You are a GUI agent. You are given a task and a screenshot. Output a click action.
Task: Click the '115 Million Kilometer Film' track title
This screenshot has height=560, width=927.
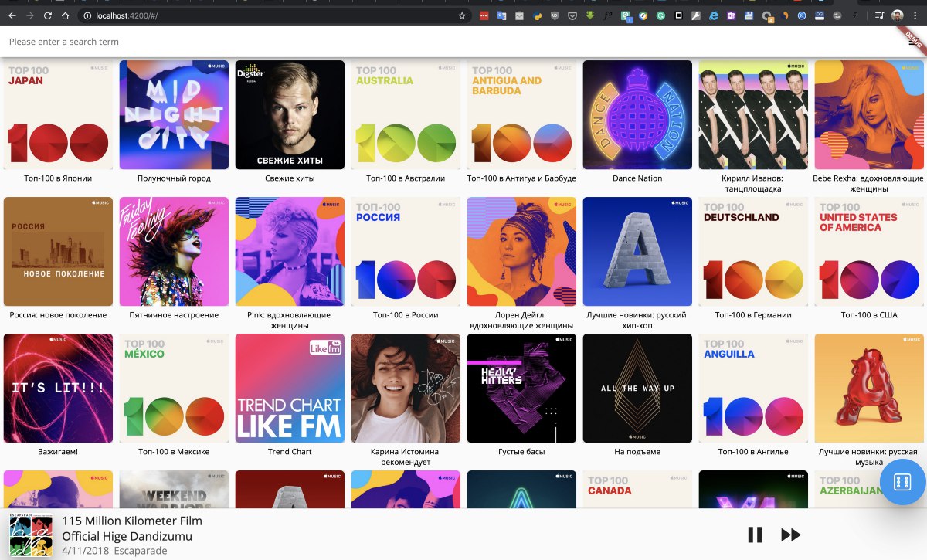[132, 521]
